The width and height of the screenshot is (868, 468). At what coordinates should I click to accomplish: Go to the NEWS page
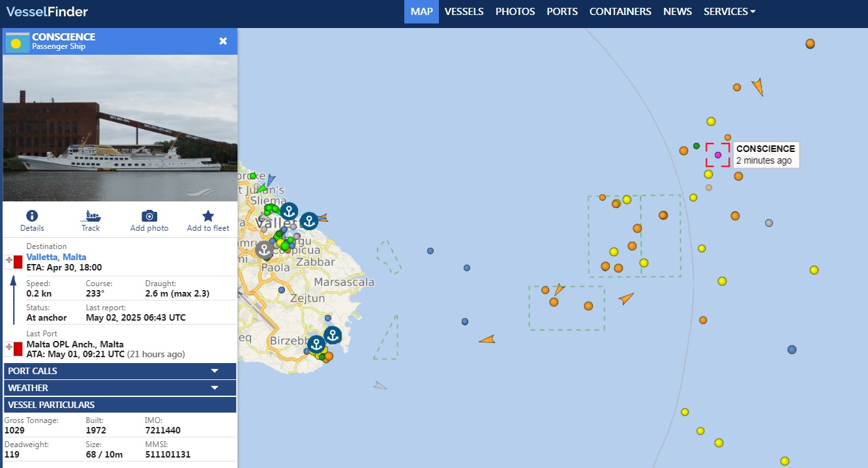click(678, 12)
